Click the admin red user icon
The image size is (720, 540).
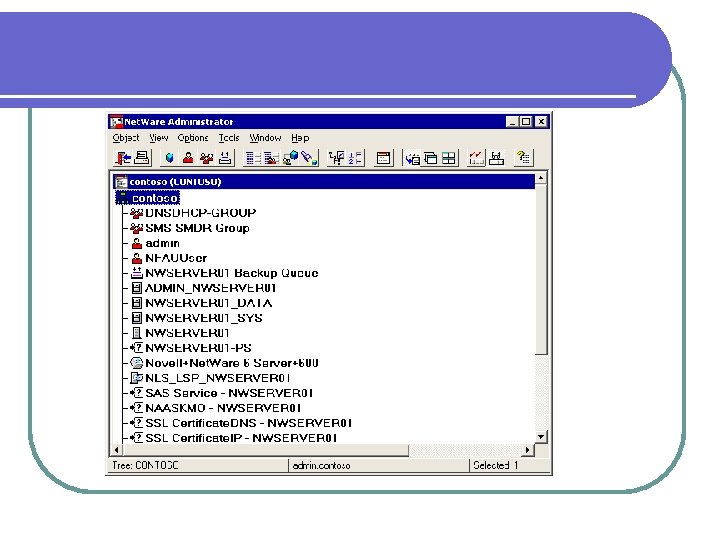[136, 243]
